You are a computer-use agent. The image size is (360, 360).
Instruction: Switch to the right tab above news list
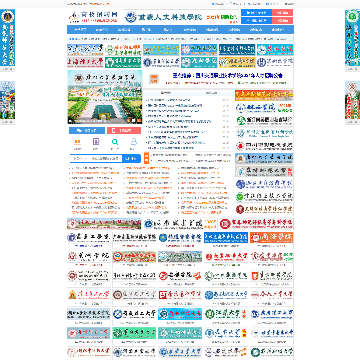point(210,93)
